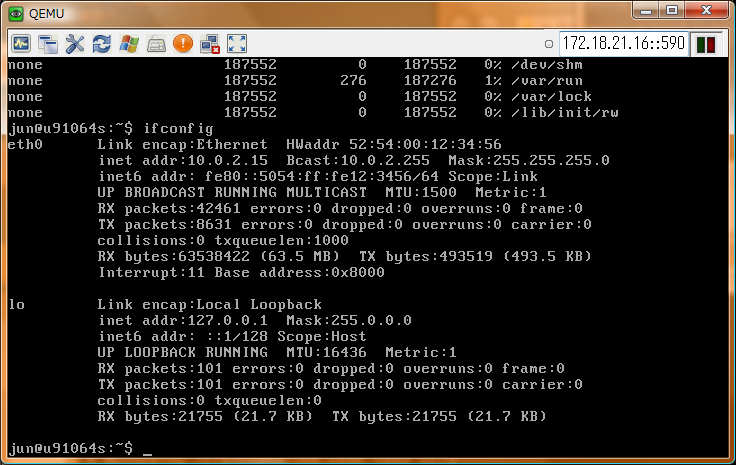Click the small round indicator beside address field
Screen dimensions: 736x465
(549, 44)
